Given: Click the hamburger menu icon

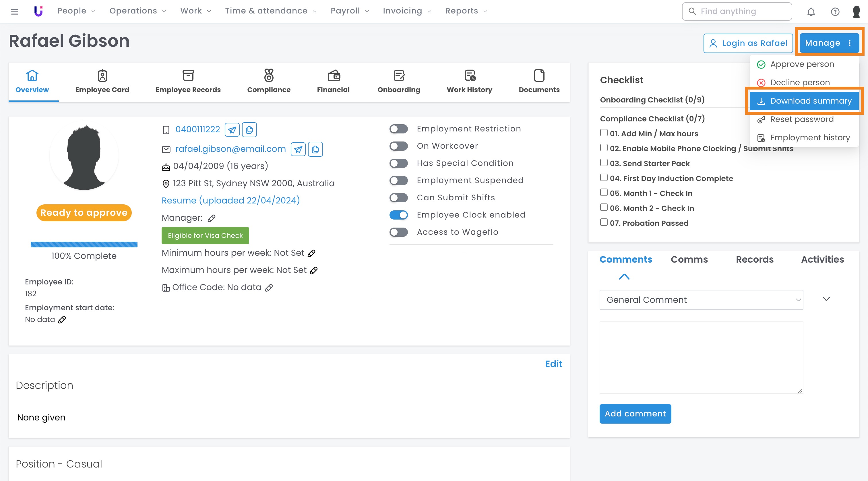Looking at the screenshot, I should 14,12.
